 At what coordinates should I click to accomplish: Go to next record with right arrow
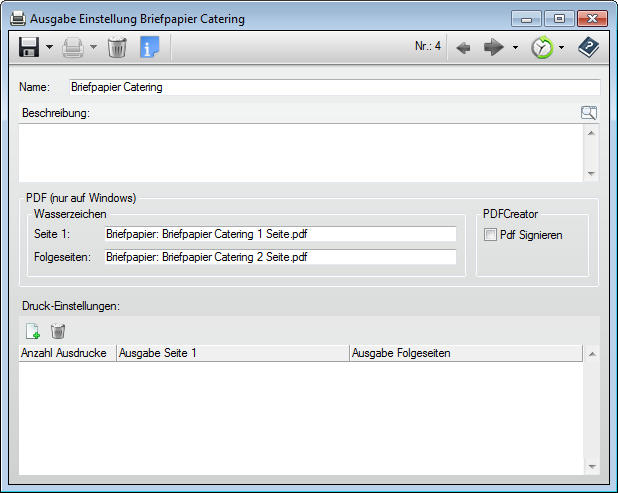pos(494,47)
